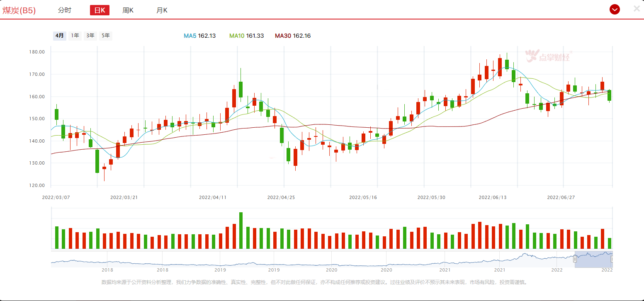Click the 2022/05/16 date label
Viewport: 644px width, 301px height.
tap(363, 197)
